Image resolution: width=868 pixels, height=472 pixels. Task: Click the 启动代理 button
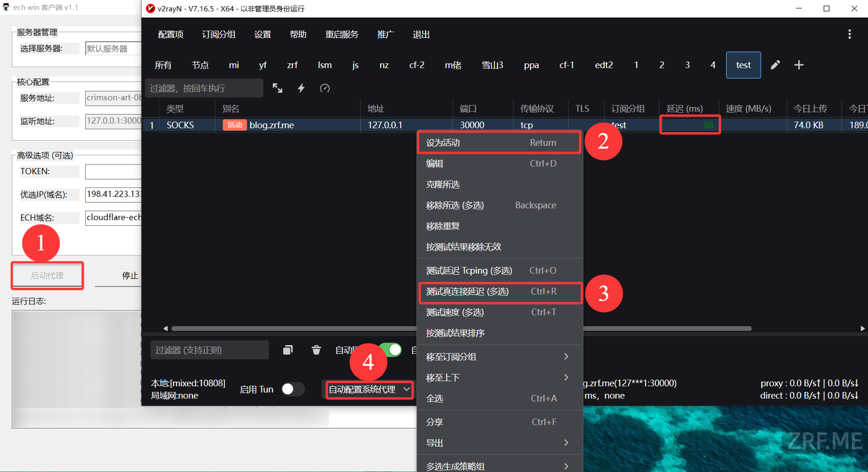click(47, 276)
